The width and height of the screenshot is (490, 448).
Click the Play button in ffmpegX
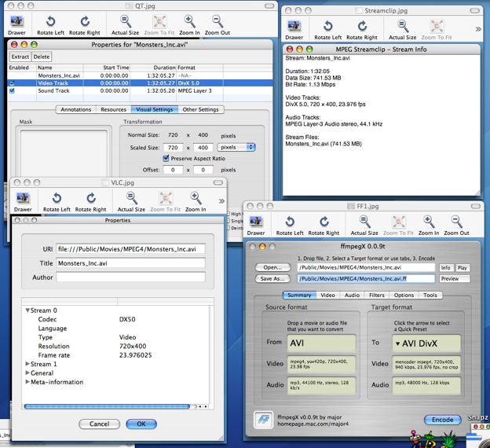(x=463, y=268)
